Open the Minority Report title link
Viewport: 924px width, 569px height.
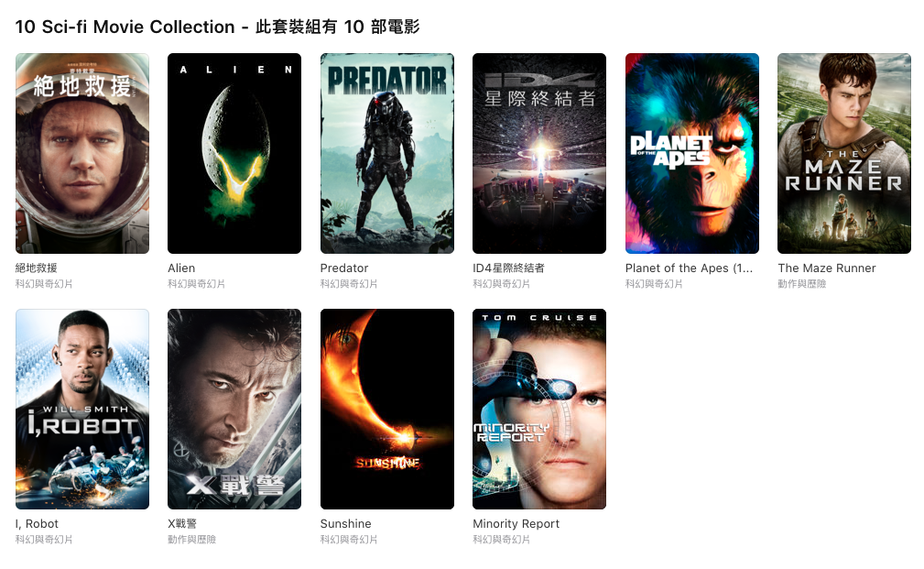click(516, 524)
